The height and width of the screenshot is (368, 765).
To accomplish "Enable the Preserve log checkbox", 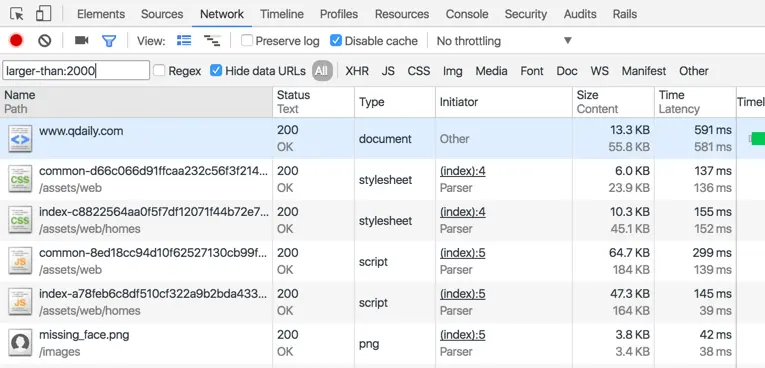I will (x=247, y=41).
